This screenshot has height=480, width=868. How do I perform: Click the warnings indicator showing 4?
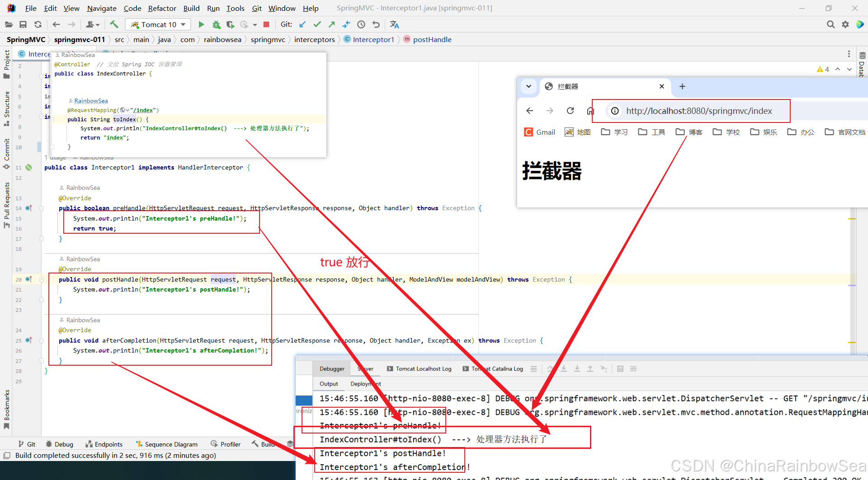tap(823, 69)
